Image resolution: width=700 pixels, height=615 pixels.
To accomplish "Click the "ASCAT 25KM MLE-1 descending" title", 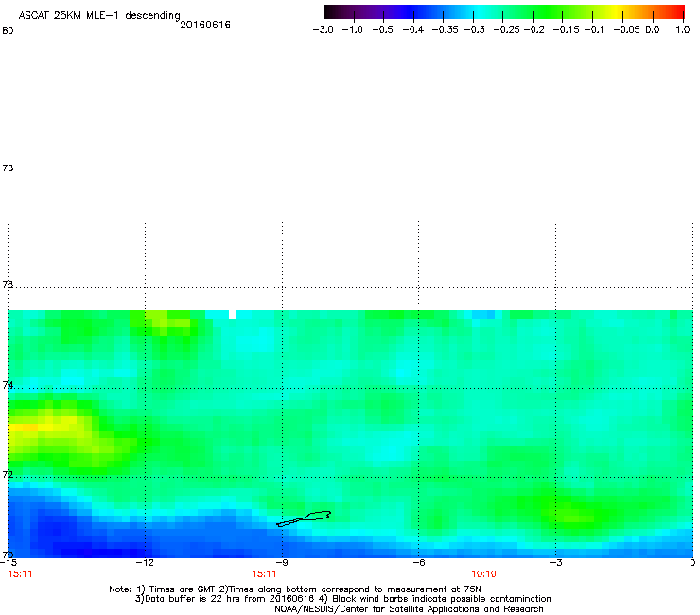I will coord(99,16).
